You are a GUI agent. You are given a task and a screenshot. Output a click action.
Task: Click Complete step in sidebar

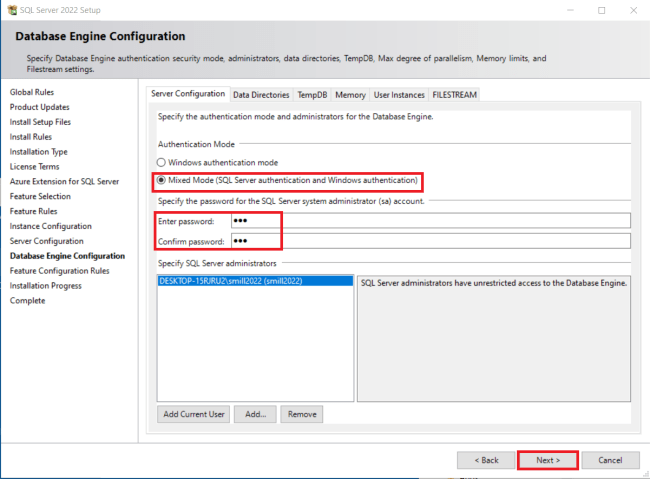[27, 301]
